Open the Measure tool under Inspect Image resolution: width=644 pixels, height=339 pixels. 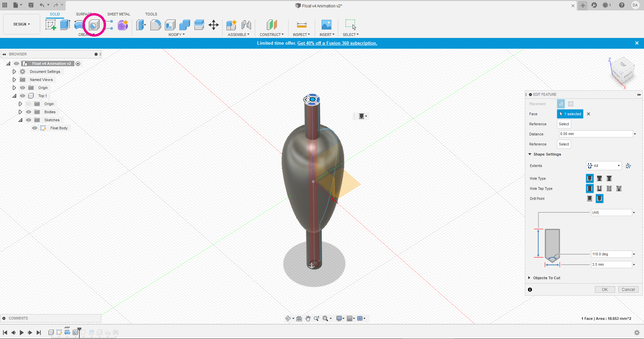coord(301,25)
